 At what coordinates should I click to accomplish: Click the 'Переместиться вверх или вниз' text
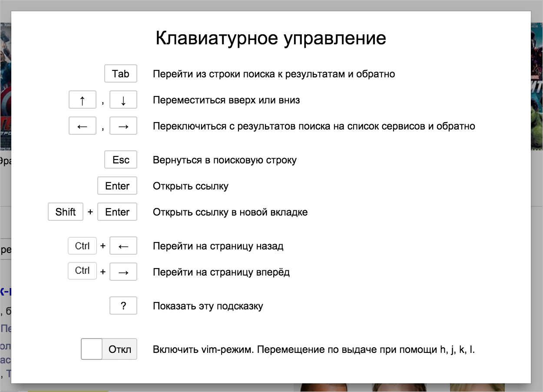tap(226, 100)
